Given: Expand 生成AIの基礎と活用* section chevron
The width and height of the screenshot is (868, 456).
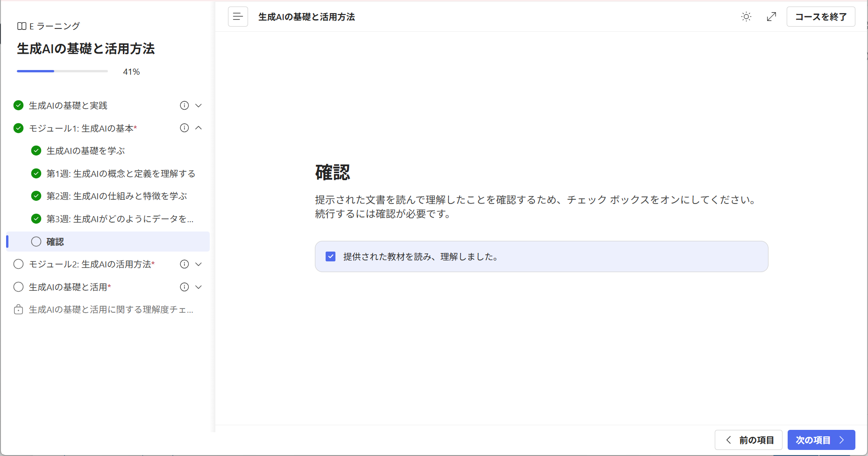Looking at the screenshot, I should [199, 287].
